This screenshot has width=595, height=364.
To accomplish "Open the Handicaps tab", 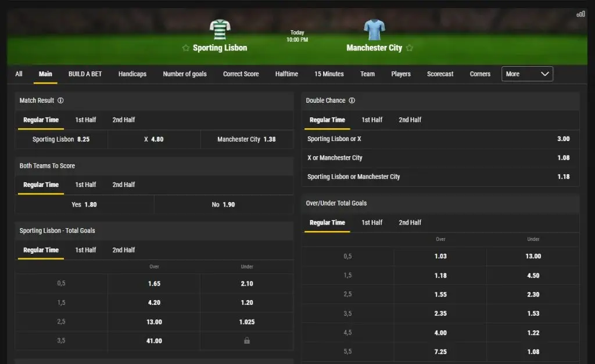I will [132, 74].
